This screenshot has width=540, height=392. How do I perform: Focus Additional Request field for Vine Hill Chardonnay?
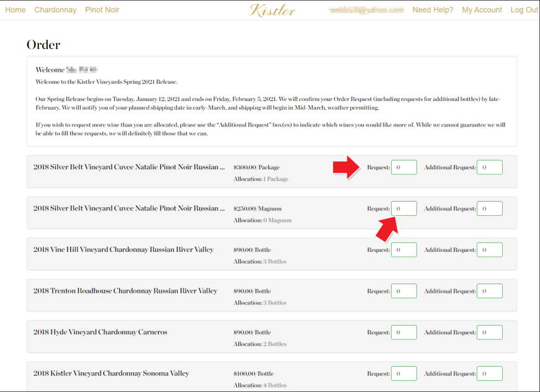click(x=489, y=250)
